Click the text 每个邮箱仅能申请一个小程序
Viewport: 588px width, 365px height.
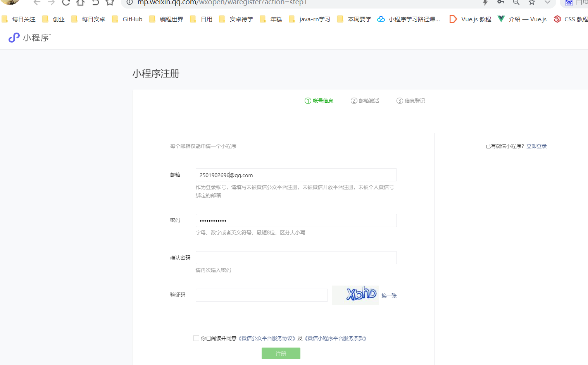coord(203,146)
